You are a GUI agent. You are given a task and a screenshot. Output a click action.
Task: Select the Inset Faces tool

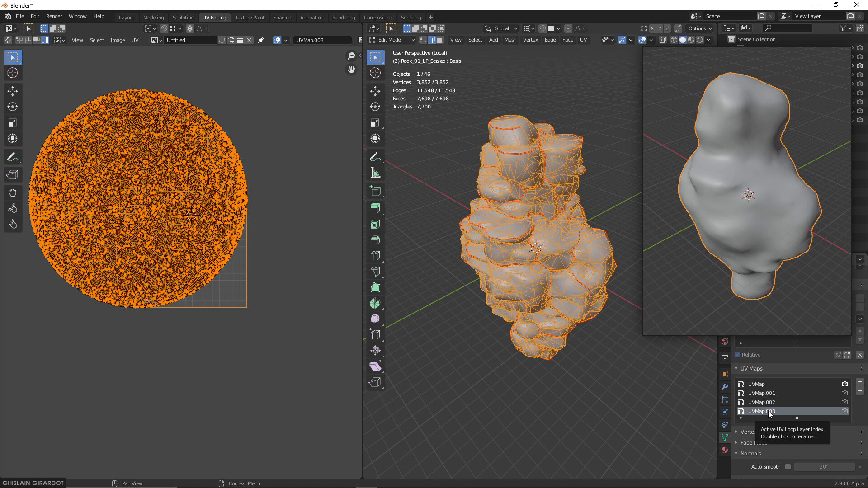click(x=375, y=225)
